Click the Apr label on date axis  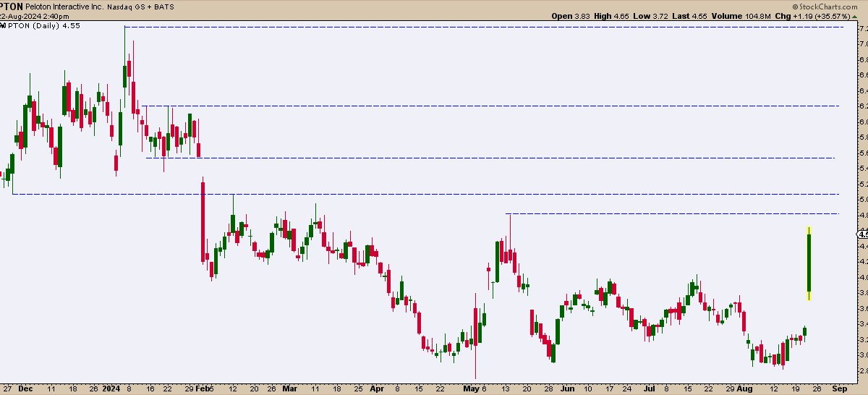[x=378, y=388]
